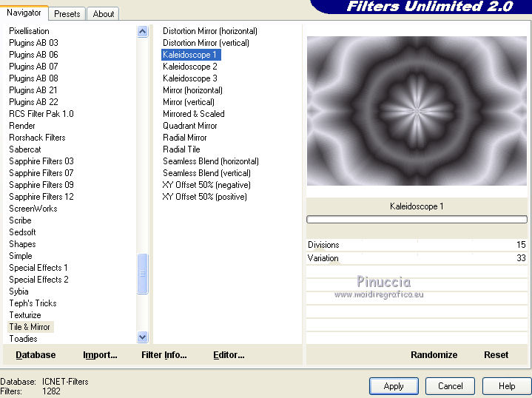532x398 pixels.
Task: Select Shapes category
Action: [x=22, y=244]
